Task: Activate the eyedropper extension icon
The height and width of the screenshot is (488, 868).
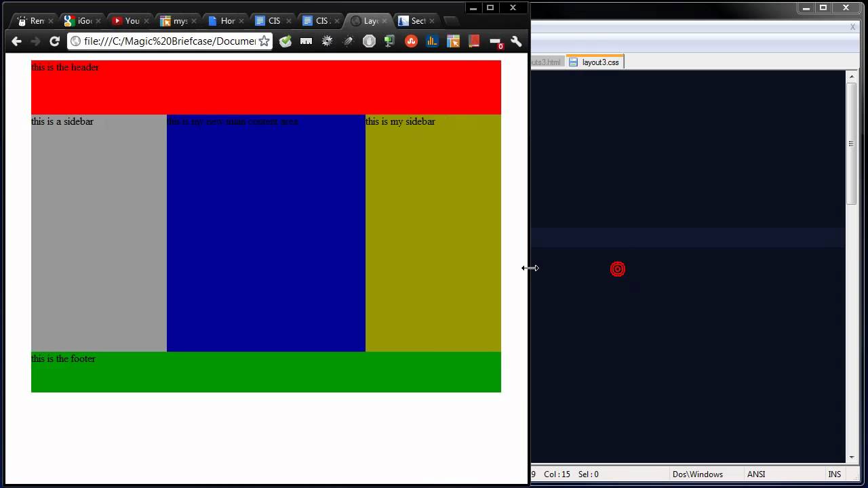Action: (348, 41)
